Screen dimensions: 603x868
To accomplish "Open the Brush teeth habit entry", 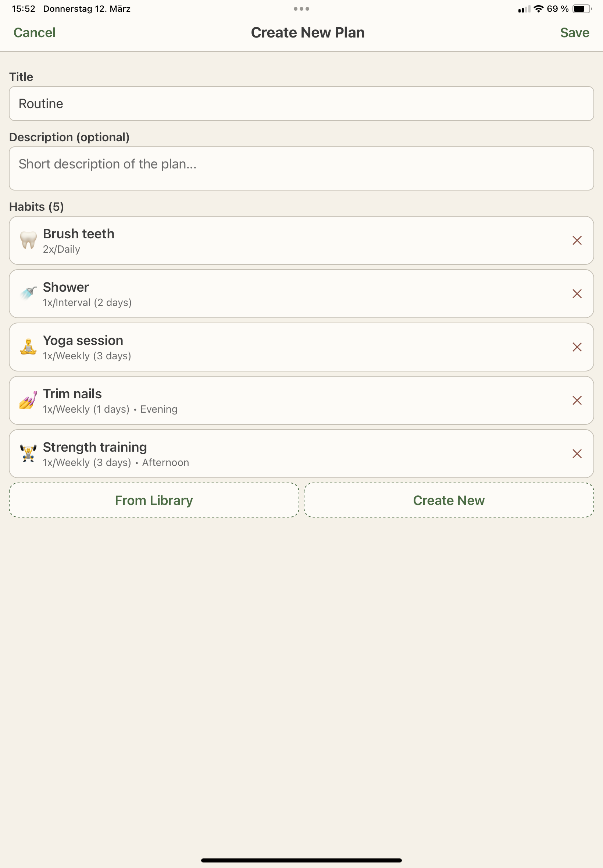I will point(264,240).
